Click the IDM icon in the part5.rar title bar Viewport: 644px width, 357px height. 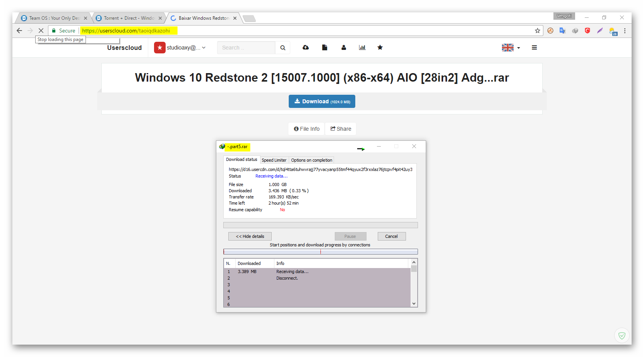(222, 147)
